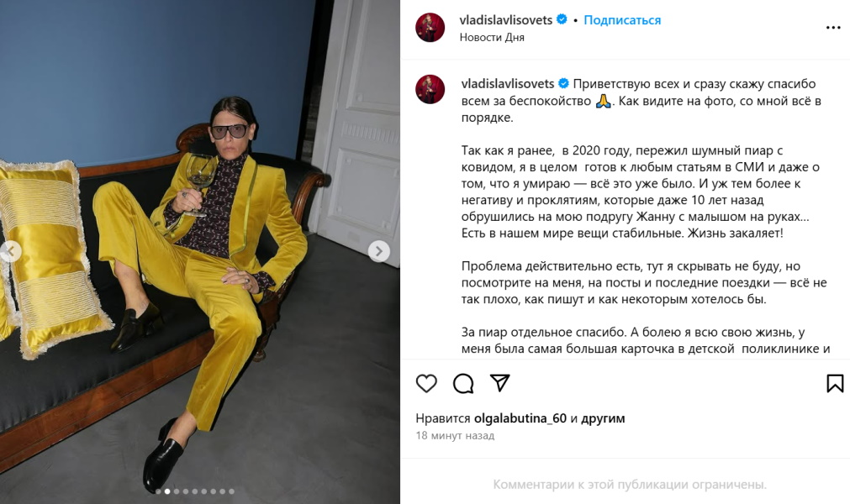Open profile avatar beside the caption
This screenshot has width=850, height=504.
[430, 89]
